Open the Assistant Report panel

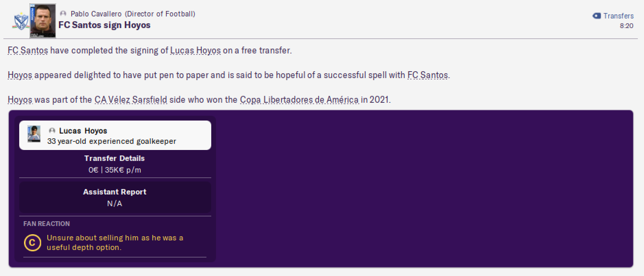click(115, 198)
